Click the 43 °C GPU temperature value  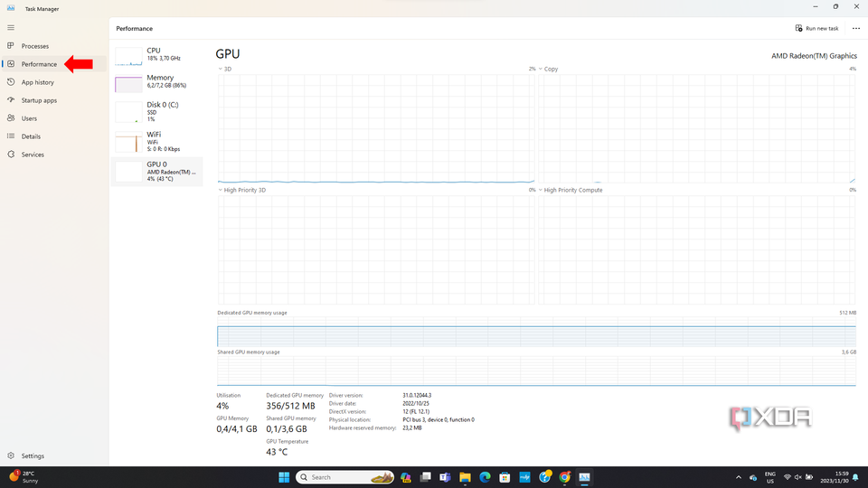coord(277,452)
